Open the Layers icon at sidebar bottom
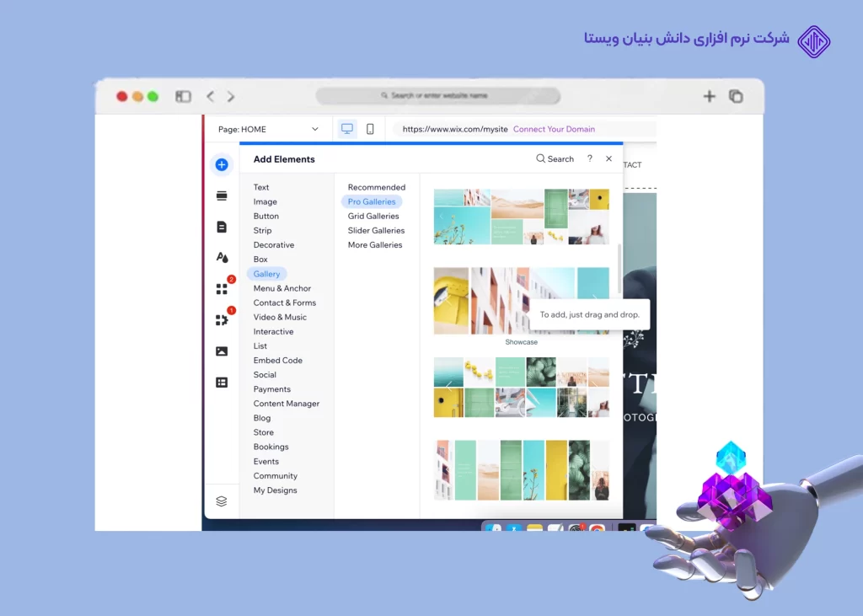The image size is (863, 616). (222, 501)
